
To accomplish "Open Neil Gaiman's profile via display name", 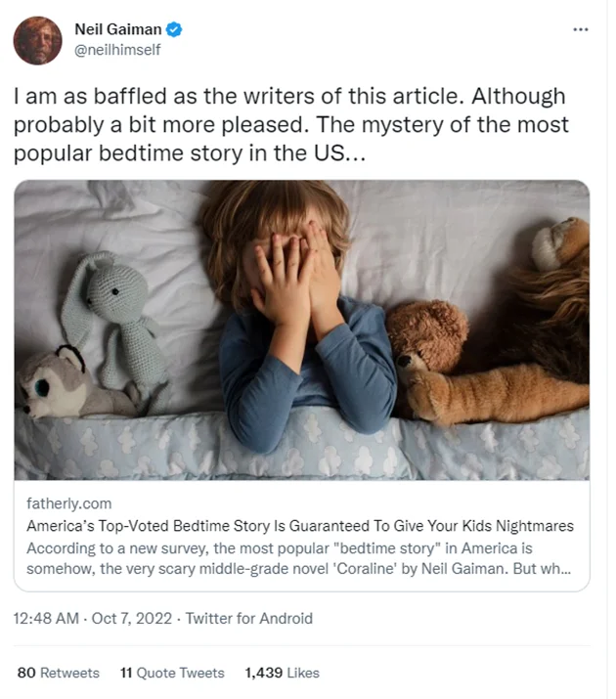I will pos(119,29).
